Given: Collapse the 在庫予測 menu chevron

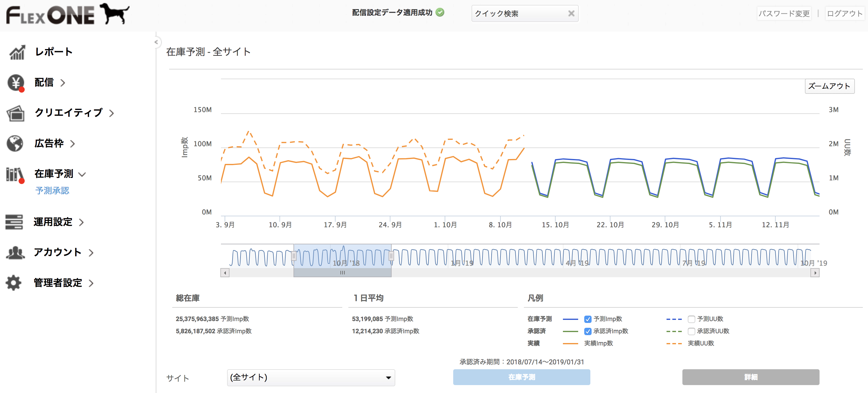Looking at the screenshot, I should [82, 174].
